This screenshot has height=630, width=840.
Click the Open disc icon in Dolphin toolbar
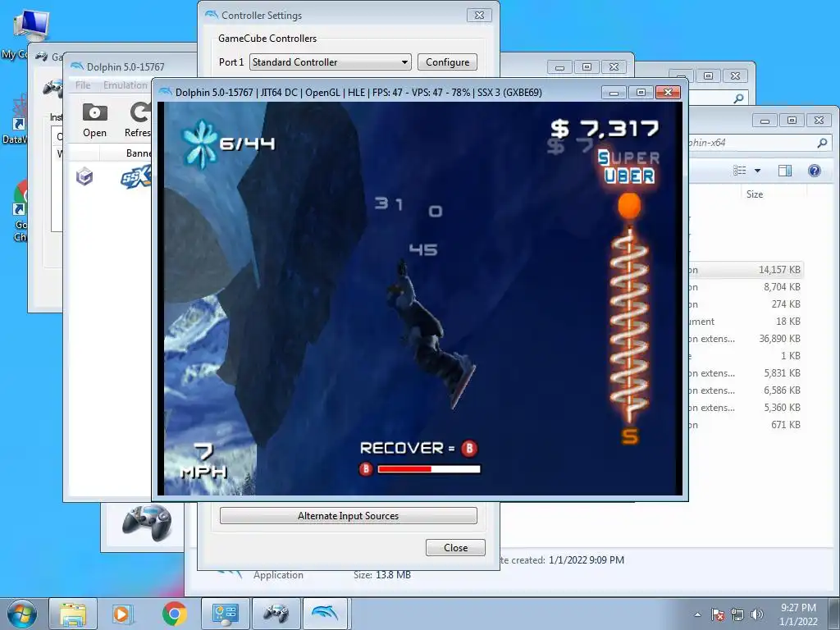(94, 112)
